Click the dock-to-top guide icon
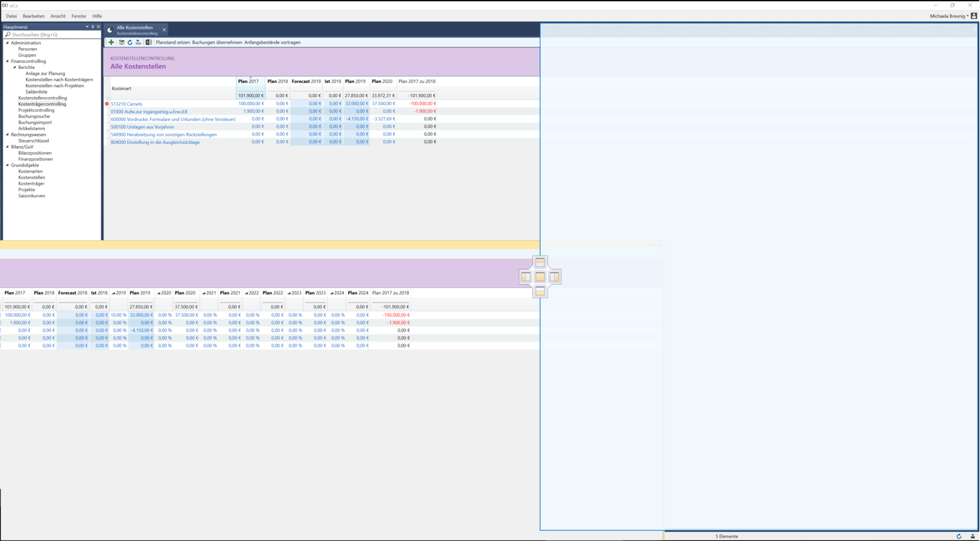 tap(540, 262)
